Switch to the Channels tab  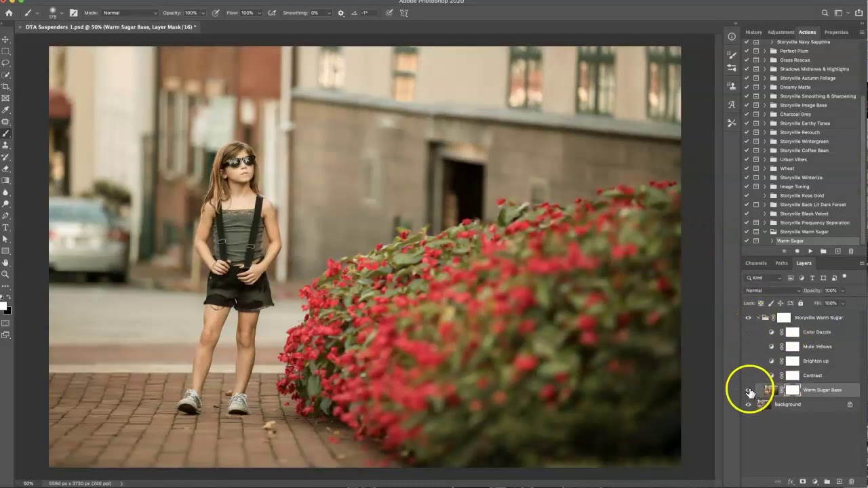click(755, 263)
